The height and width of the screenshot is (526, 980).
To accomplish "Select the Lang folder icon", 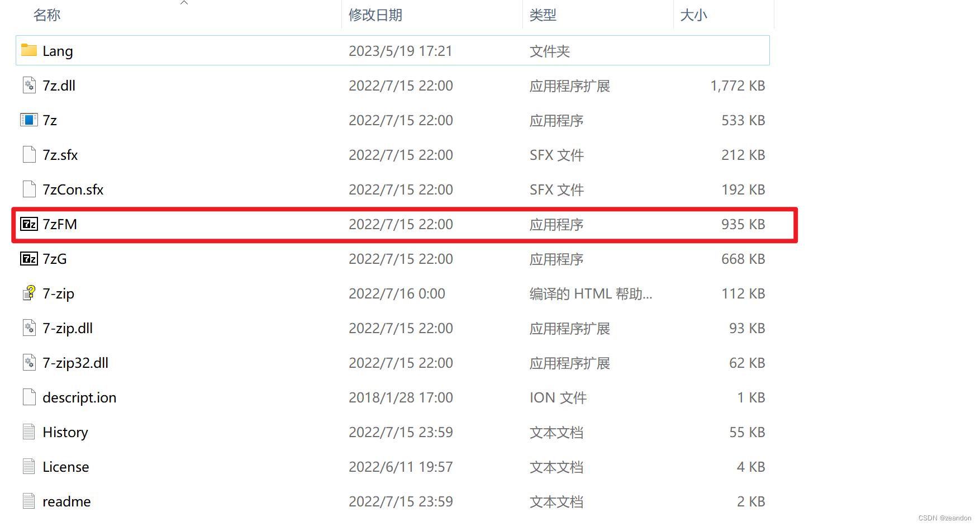I will 29,50.
